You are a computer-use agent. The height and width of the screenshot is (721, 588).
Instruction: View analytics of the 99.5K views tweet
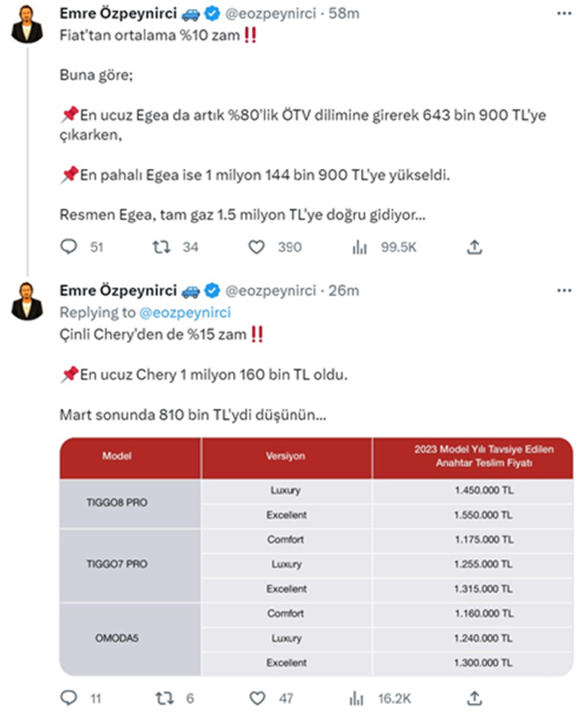pos(360,247)
